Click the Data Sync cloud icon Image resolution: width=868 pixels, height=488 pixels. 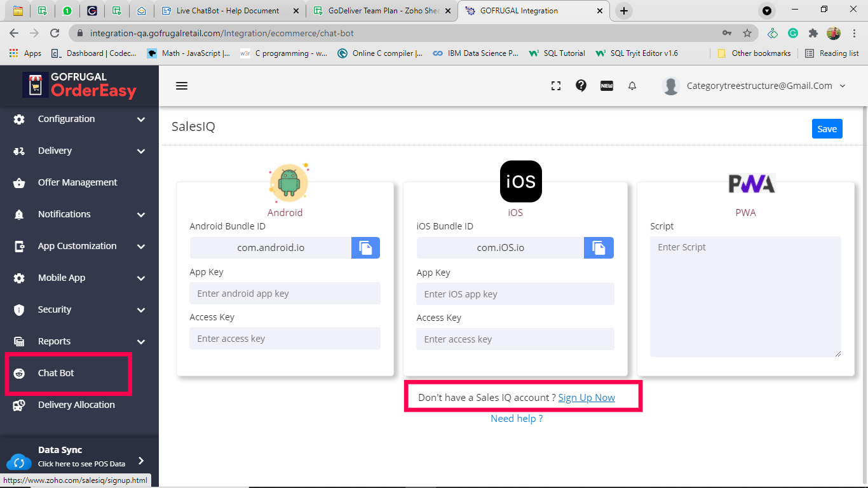[18, 461]
